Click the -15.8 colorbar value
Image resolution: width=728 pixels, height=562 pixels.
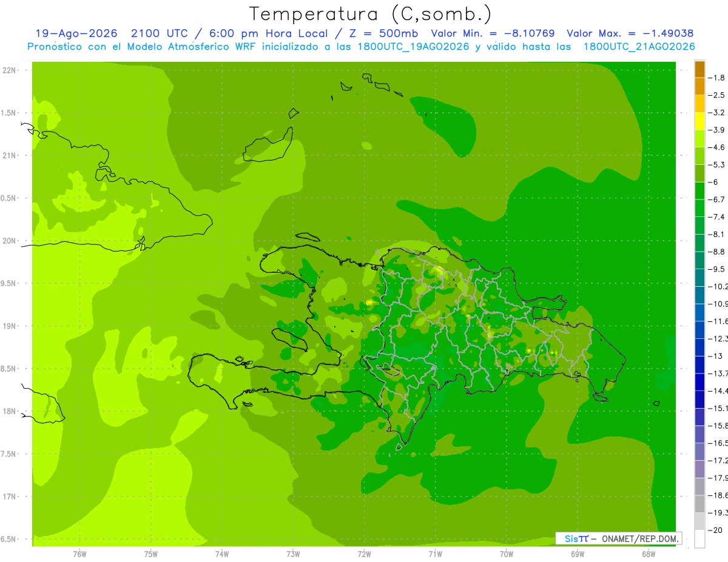pos(718,426)
